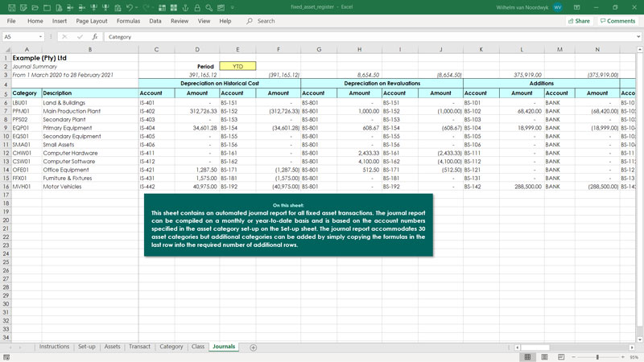Click the green table grid icon after Redo
The image size is (644, 362).
pos(162,7)
